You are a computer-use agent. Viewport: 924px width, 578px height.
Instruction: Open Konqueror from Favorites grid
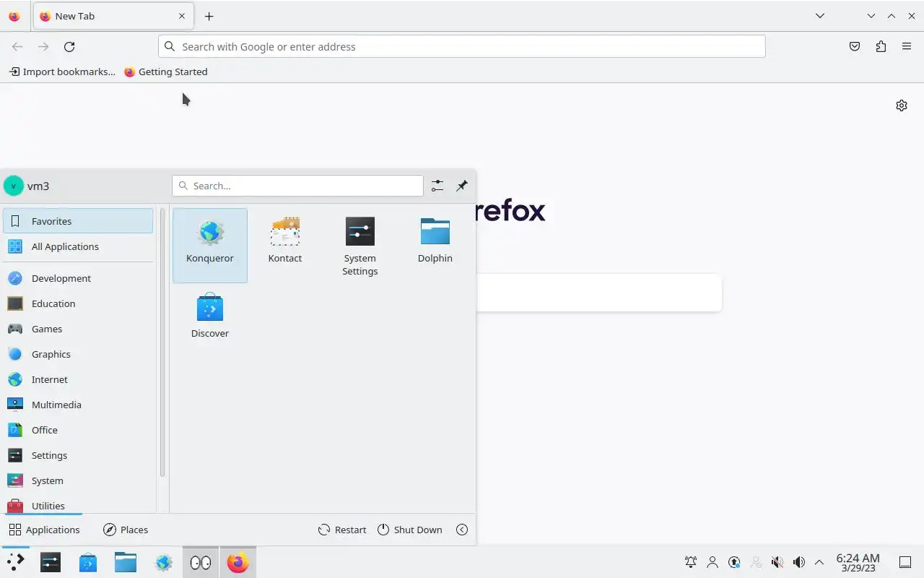(210, 245)
